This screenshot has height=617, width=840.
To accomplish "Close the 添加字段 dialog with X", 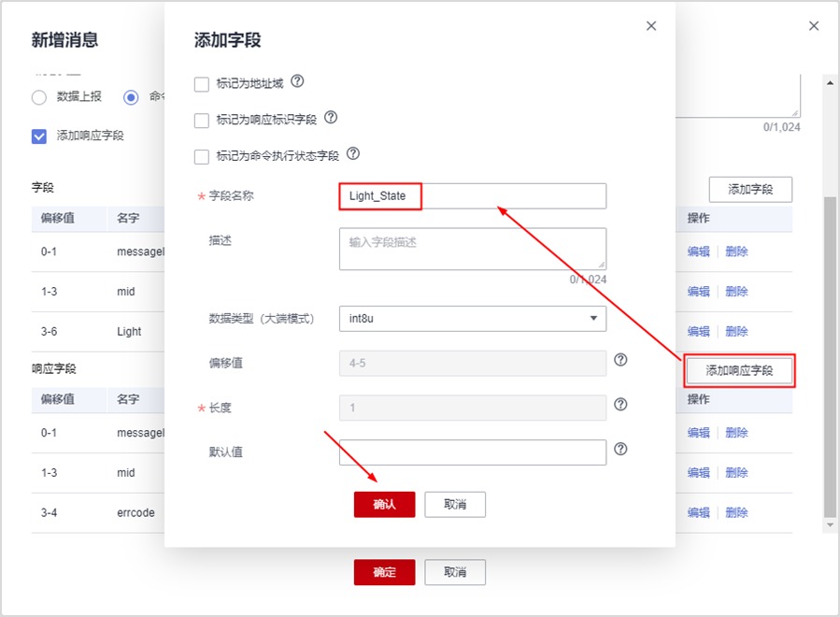I will tap(651, 26).
